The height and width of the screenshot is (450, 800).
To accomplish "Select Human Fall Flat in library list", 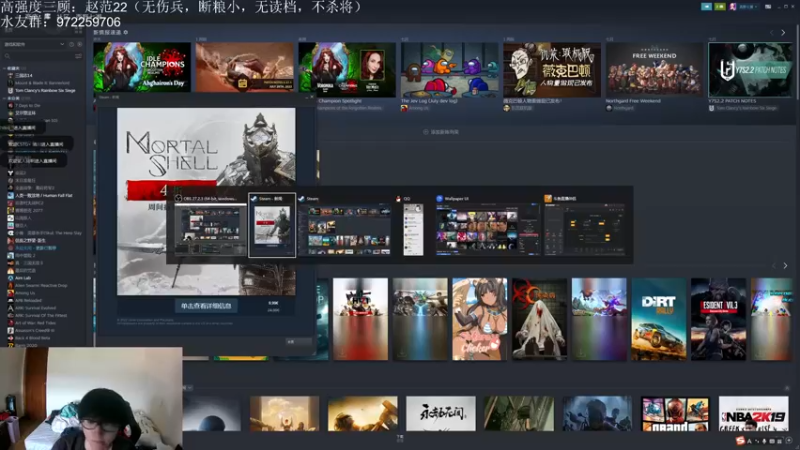I will tap(40, 195).
